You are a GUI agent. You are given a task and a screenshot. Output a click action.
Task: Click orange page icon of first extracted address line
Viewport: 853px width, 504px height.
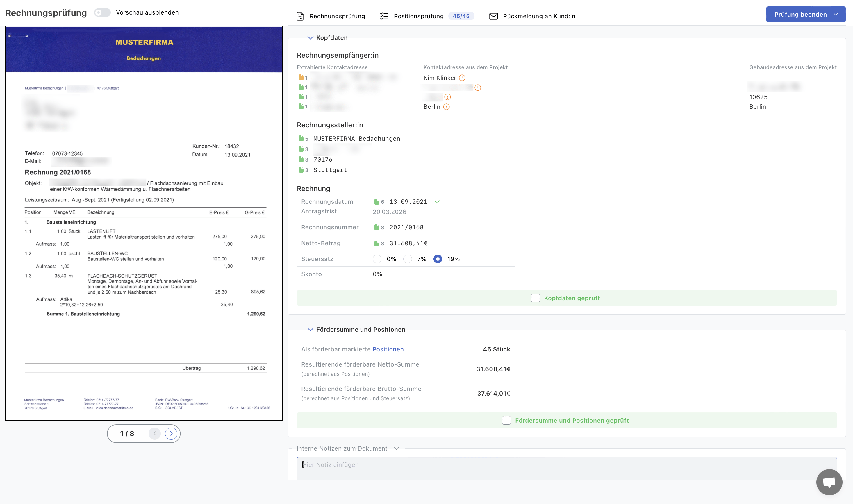301,77
